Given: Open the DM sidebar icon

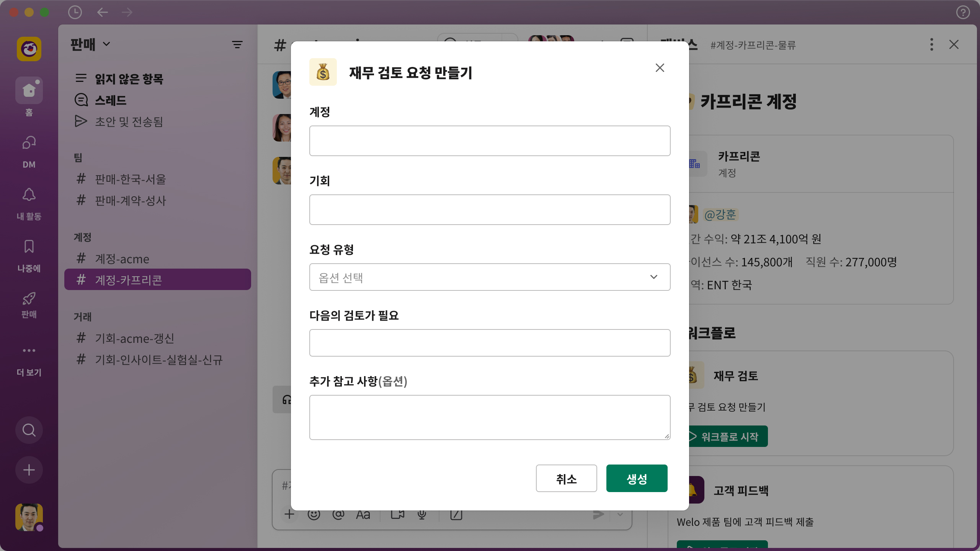Looking at the screenshot, I should (29, 143).
